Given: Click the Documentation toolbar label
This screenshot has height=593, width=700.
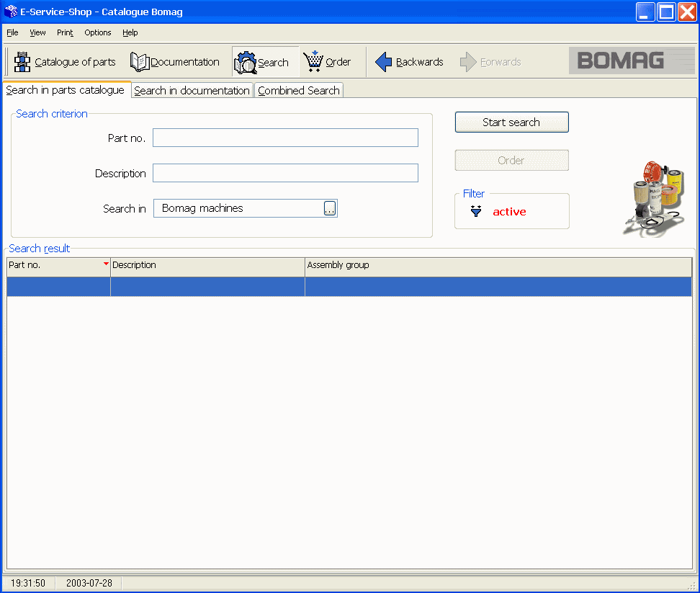Looking at the screenshot, I should (x=185, y=62).
